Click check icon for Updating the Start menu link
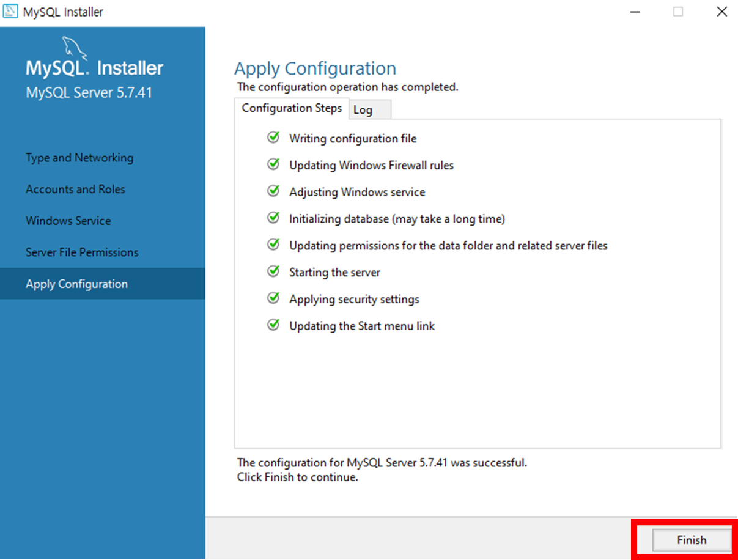738x560 pixels. tap(273, 325)
